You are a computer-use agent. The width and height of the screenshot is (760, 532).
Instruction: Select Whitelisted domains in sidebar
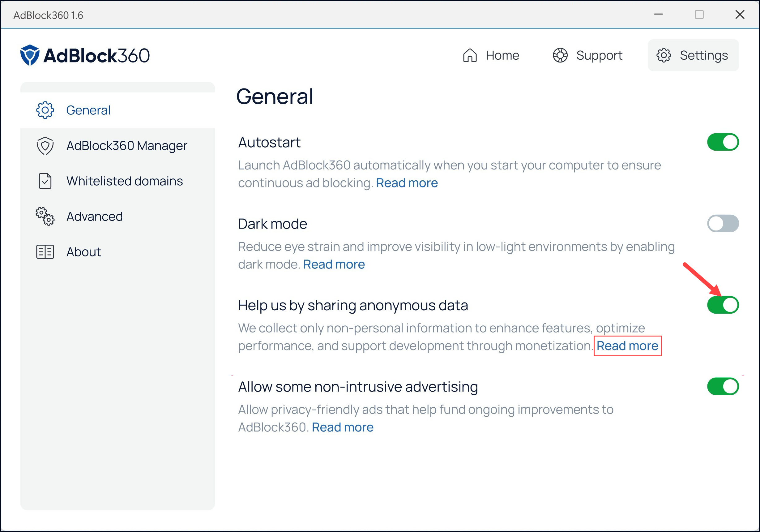click(117, 181)
